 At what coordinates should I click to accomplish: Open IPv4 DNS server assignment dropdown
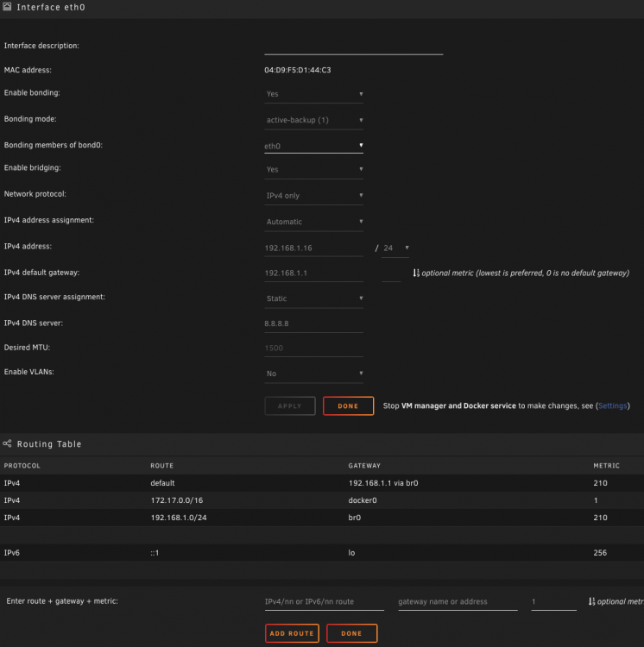click(x=313, y=298)
